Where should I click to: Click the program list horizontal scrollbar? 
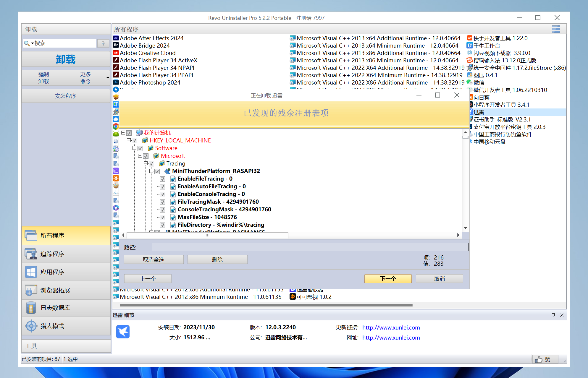point(266,305)
